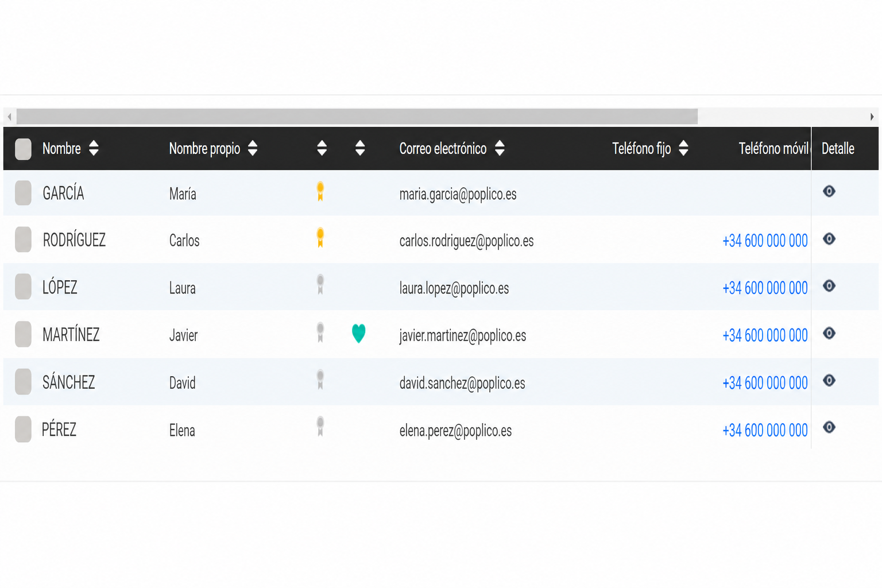882x588 pixels.
Task: Click the surname PÉREZ
Action: click(59, 429)
